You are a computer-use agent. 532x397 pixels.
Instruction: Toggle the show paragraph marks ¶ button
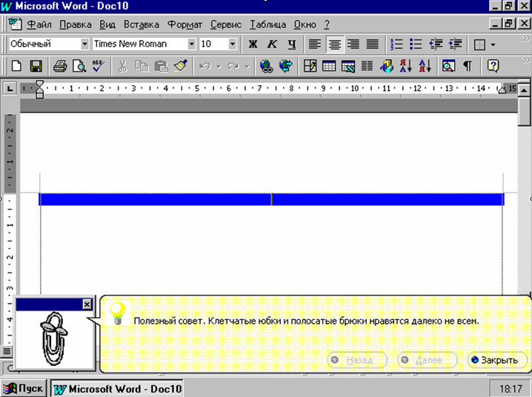(468, 66)
